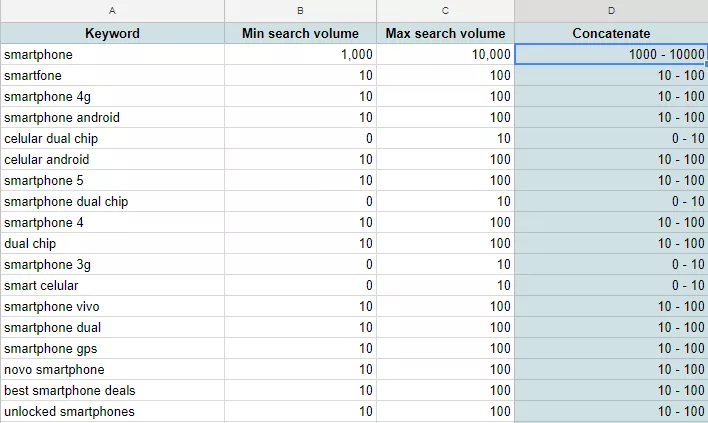This screenshot has height=423, width=708.
Task: Click min volume 10 for novo smartphone
Action: 300,369
